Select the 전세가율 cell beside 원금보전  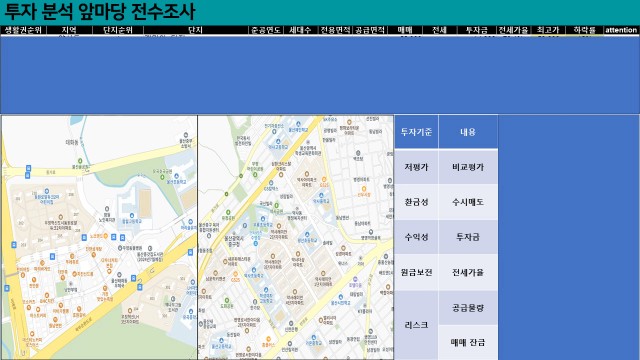(x=468, y=272)
